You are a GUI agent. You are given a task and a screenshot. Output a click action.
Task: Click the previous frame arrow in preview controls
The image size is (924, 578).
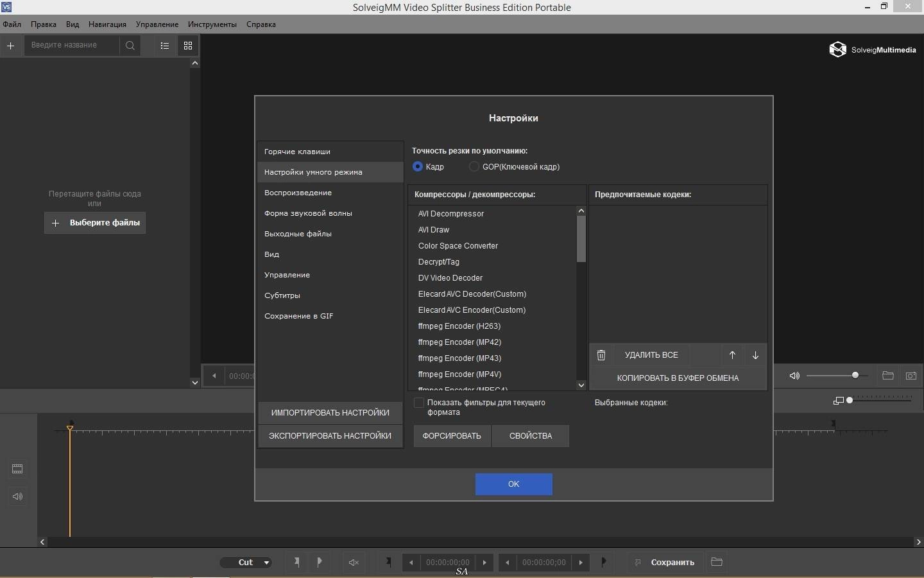tap(214, 376)
